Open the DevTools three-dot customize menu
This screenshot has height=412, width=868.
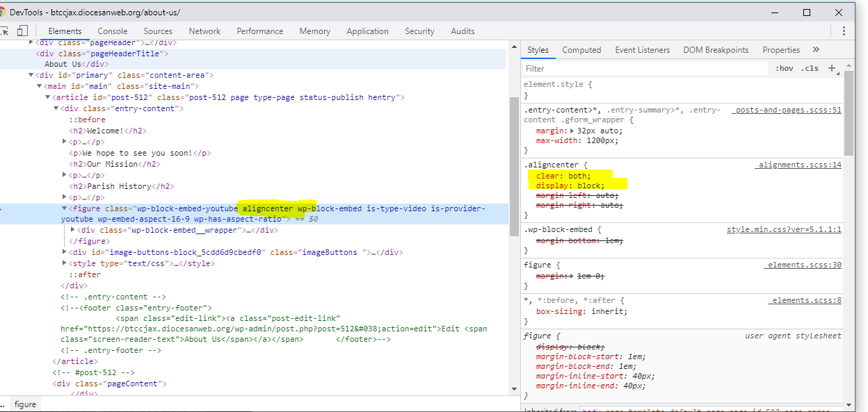(x=844, y=31)
